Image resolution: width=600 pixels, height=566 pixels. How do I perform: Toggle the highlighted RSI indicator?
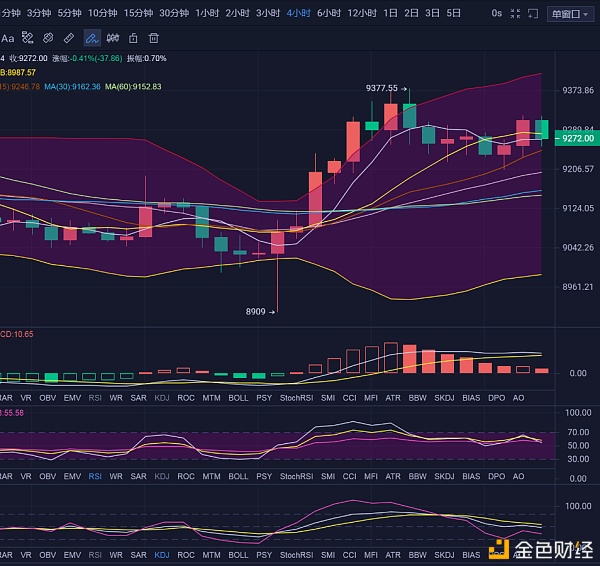95,477
